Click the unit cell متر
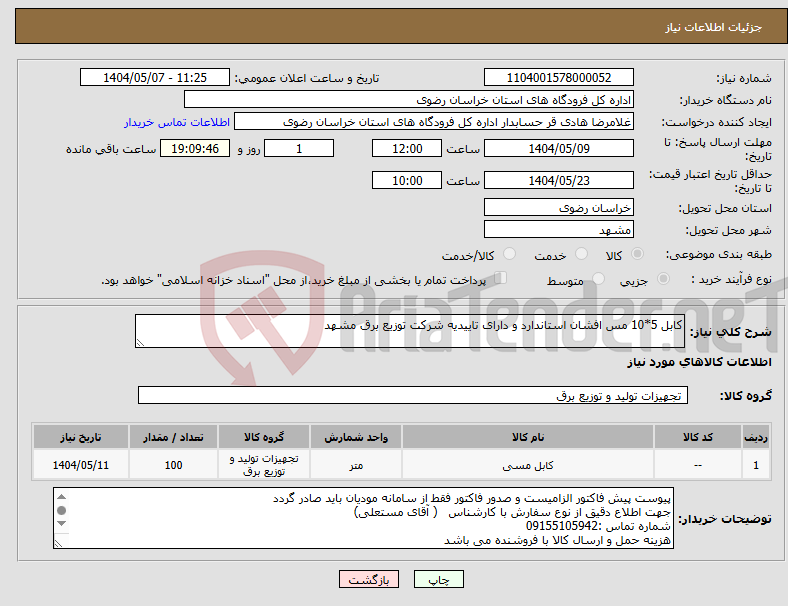This screenshot has width=788, height=606. tap(356, 465)
